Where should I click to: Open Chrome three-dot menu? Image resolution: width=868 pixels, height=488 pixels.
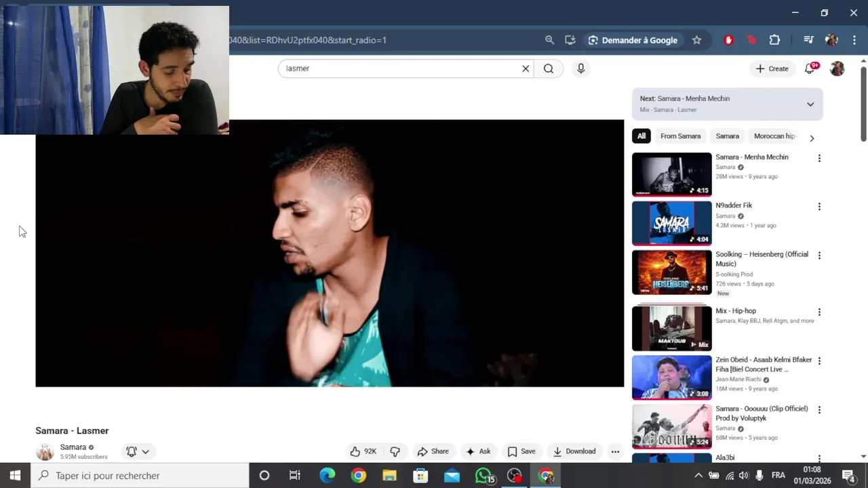(854, 40)
